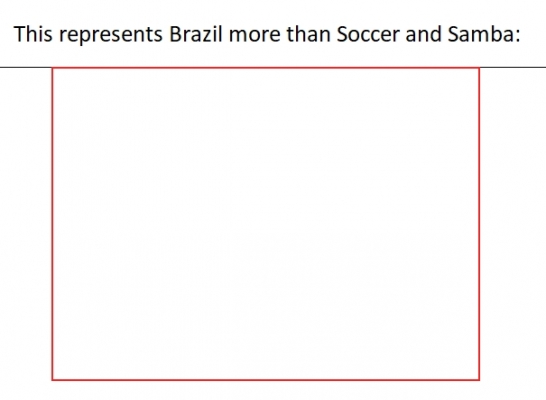546x400 pixels.
Task: Click the red box's bottom-right corner
Action: (x=479, y=379)
